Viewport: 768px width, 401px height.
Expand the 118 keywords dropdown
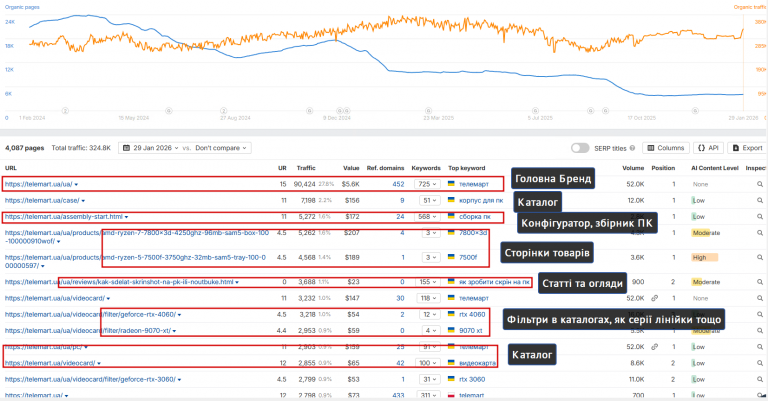[x=427, y=298]
